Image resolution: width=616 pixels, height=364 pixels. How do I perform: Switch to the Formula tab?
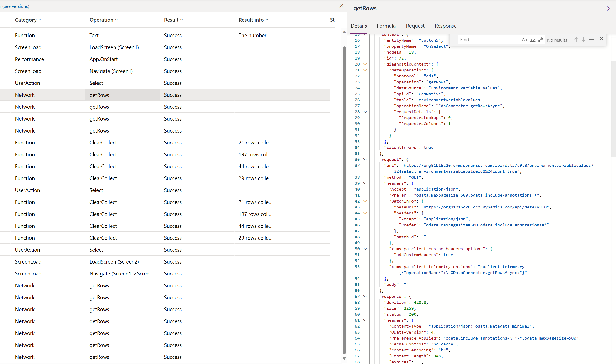(386, 26)
